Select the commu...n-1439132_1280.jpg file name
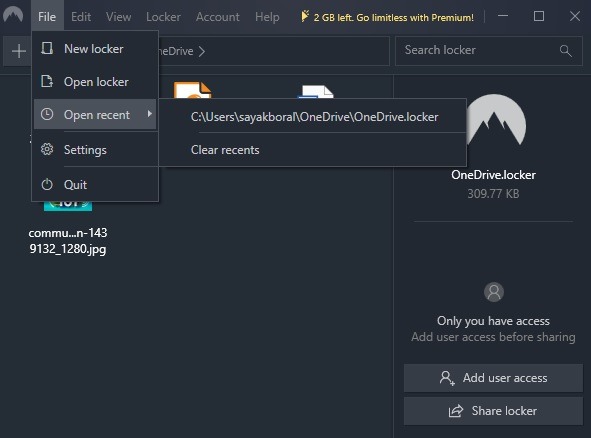Screen dimensions: 591x438 click(x=68, y=241)
